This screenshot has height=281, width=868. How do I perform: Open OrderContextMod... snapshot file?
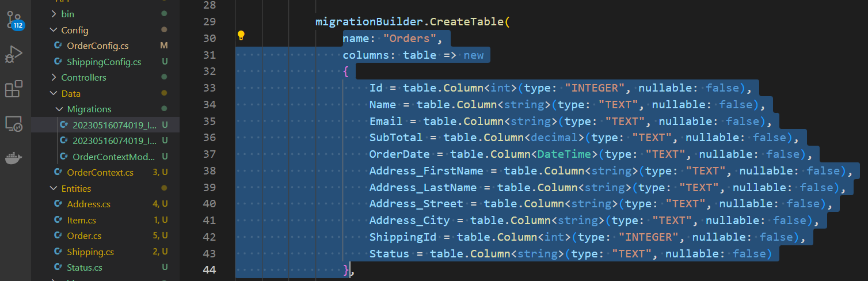[114, 157]
